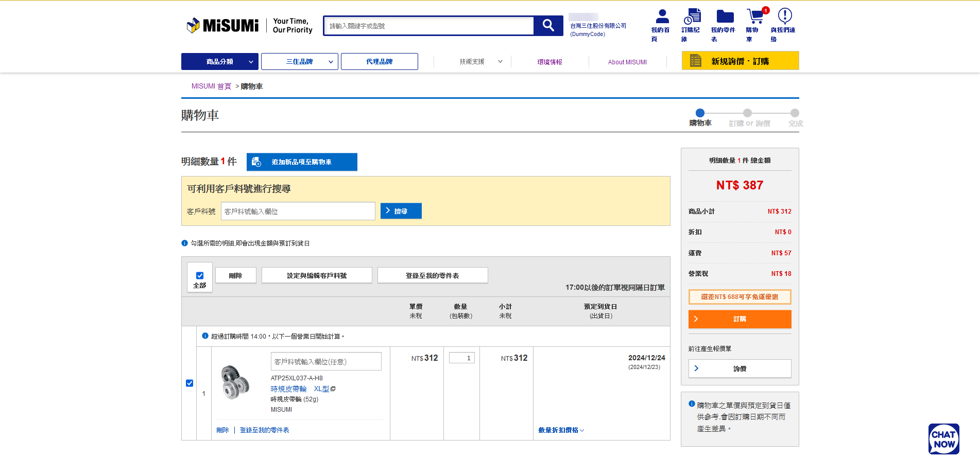This screenshot has width=980, height=475.
Task: Open the 技術支援 menu
Action: (x=472, y=62)
